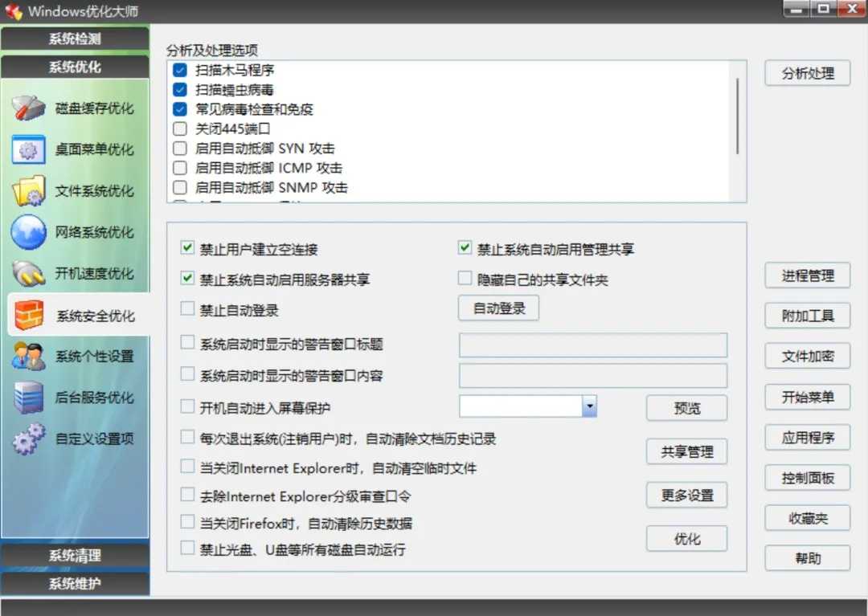Click the 自动登录 button
The image size is (868, 616).
tap(499, 308)
